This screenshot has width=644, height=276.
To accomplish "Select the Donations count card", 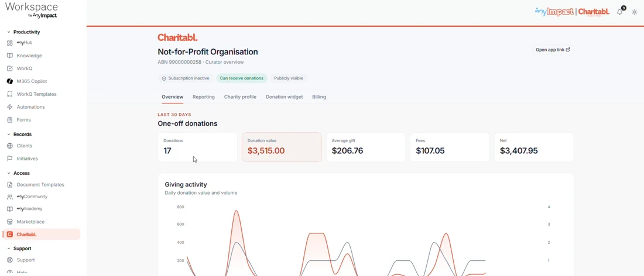I will pos(197,147).
